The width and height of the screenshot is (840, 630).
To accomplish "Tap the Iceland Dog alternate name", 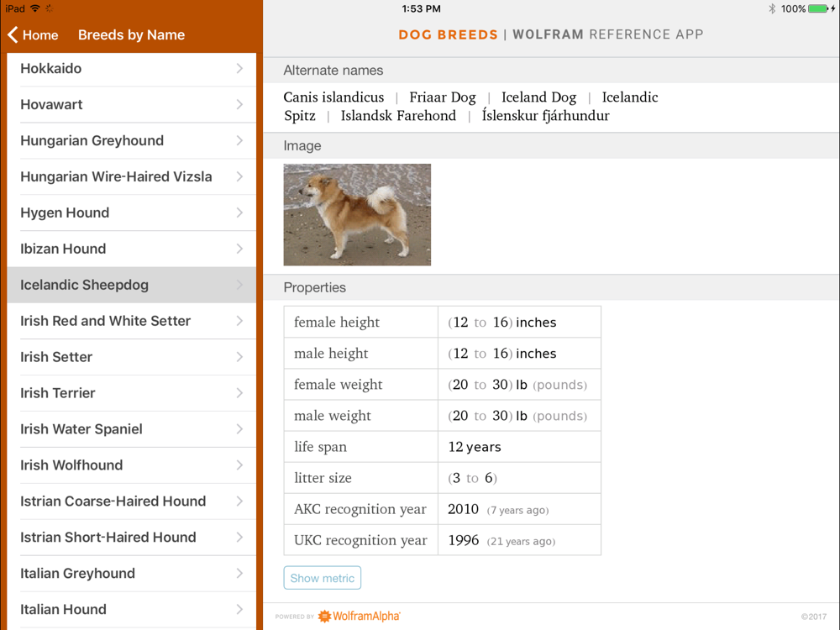I will point(539,97).
